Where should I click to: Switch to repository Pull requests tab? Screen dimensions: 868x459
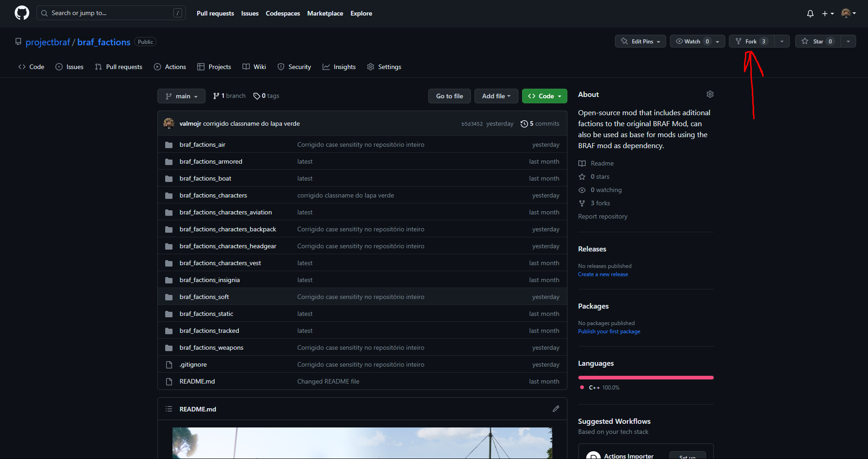coord(119,67)
